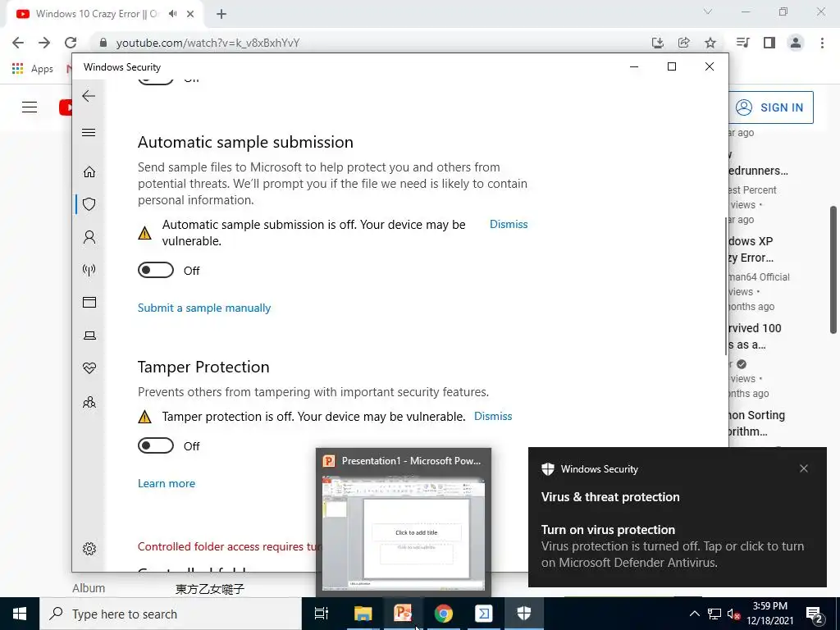Open network icon in system tray
Screen dimensions: 840x630
(714, 614)
